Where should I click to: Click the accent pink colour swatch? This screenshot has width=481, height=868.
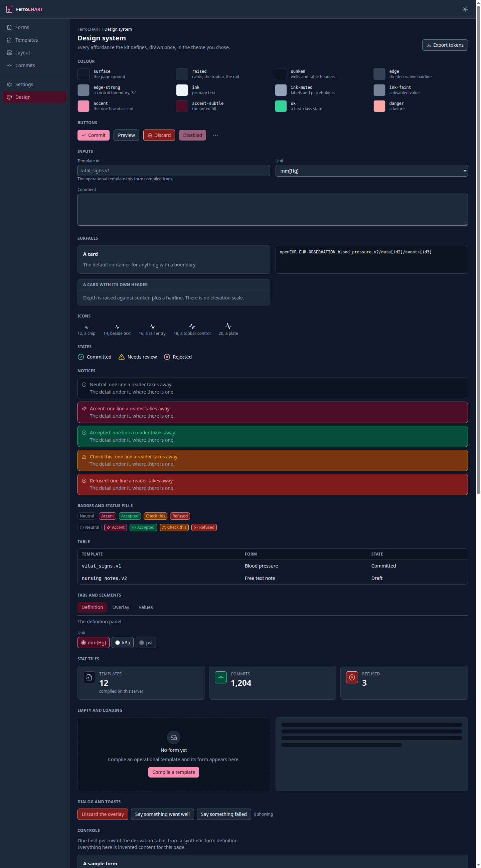coord(83,106)
